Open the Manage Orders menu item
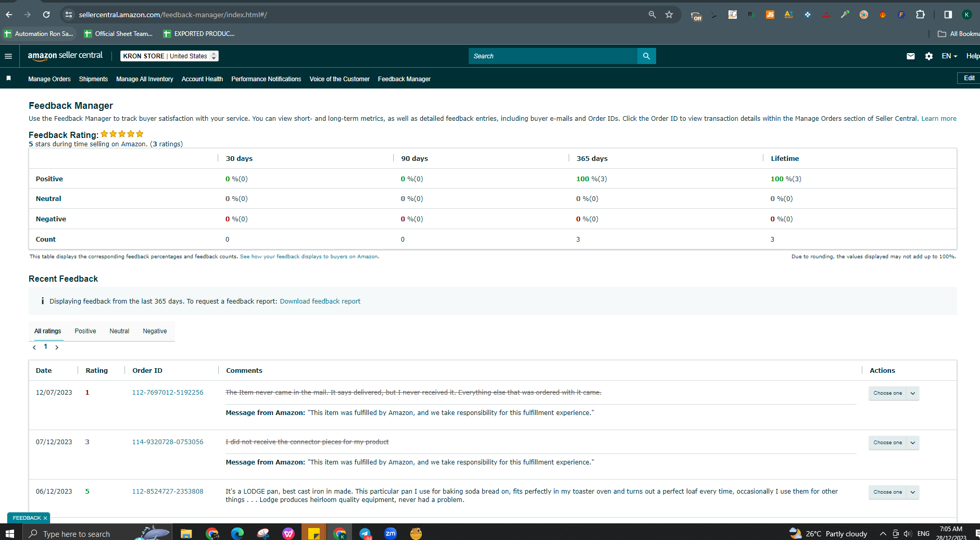 click(x=49, y=79)
